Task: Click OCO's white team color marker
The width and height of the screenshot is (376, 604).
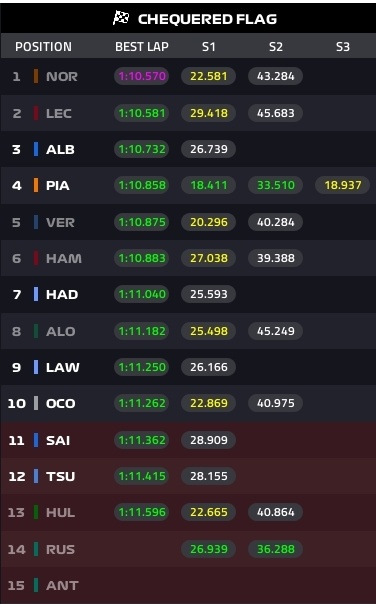Action: [36, 403]
